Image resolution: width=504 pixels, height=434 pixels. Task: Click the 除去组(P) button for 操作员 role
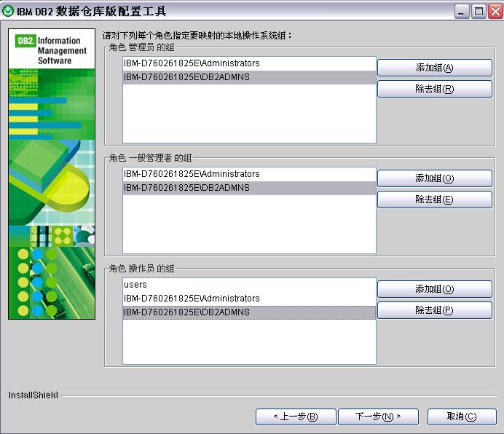[435, 310]
